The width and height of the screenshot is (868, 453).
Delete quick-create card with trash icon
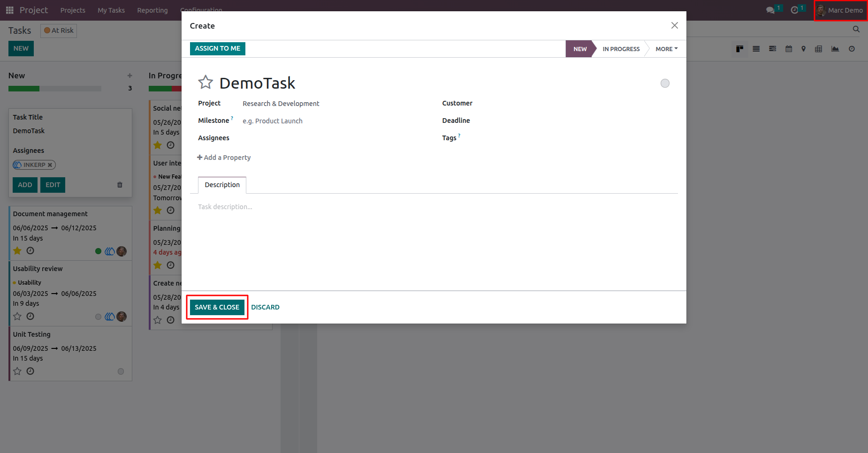point(120,185)
